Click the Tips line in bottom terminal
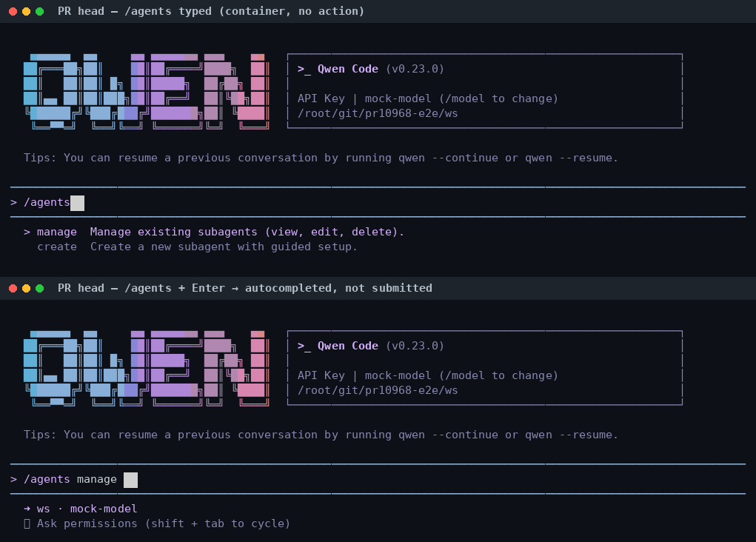Viewport: 756px width, 542px height. (321, 435)
